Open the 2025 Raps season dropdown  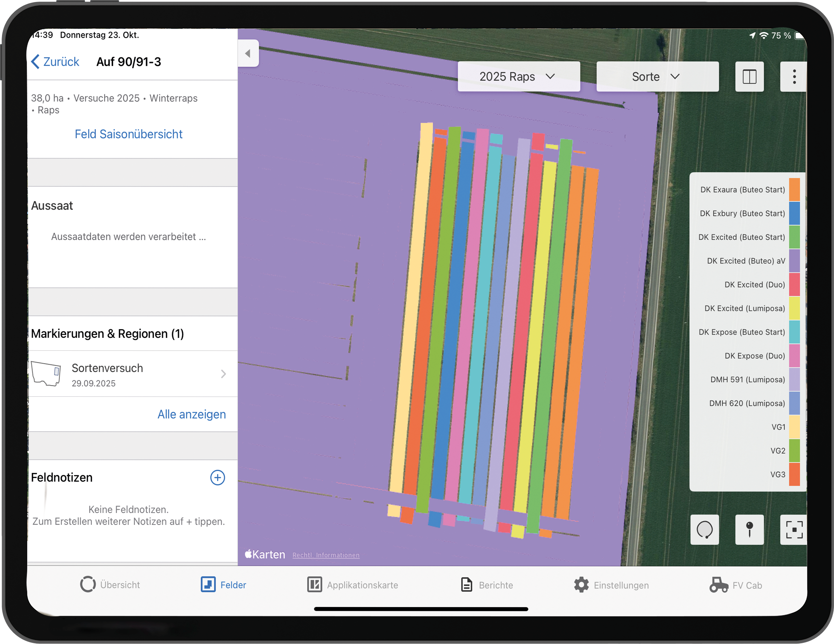click(x=519, y=76)
